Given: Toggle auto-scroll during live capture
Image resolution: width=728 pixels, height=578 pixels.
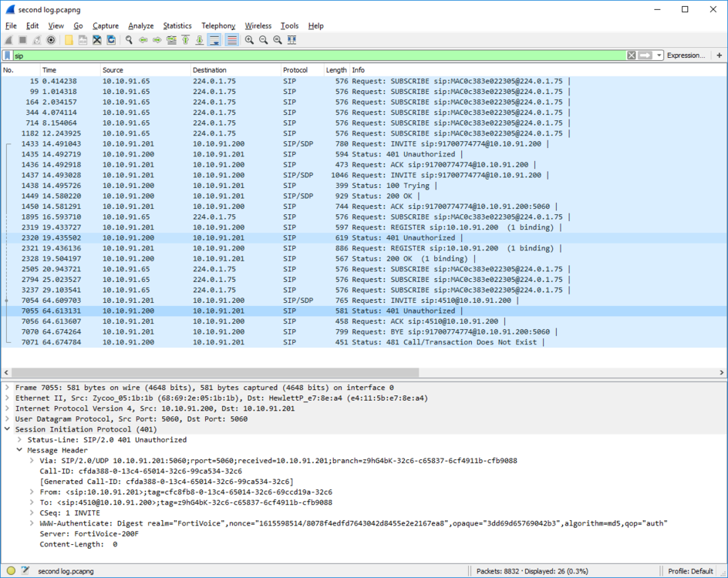Looking at the screenshot, I should (214, 40).
